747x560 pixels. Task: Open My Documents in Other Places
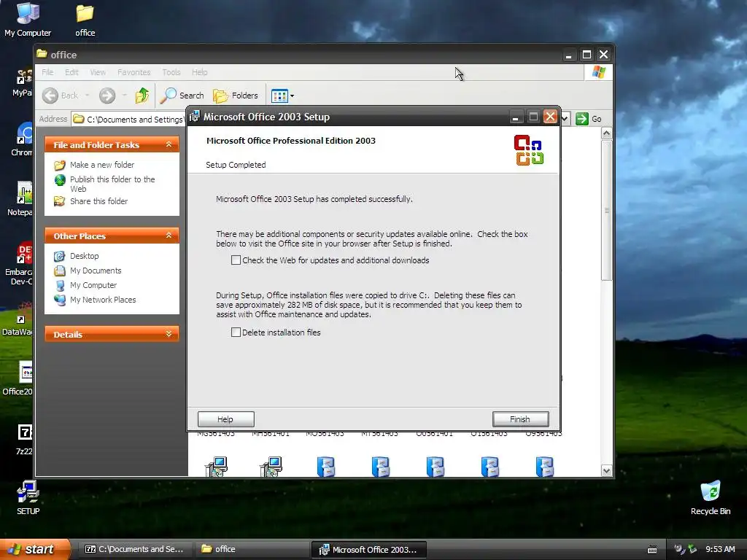96,271
